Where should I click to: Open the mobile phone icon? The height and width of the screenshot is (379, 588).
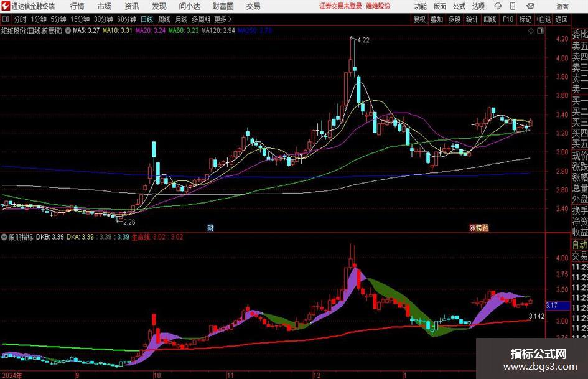[x=513, y=6]
